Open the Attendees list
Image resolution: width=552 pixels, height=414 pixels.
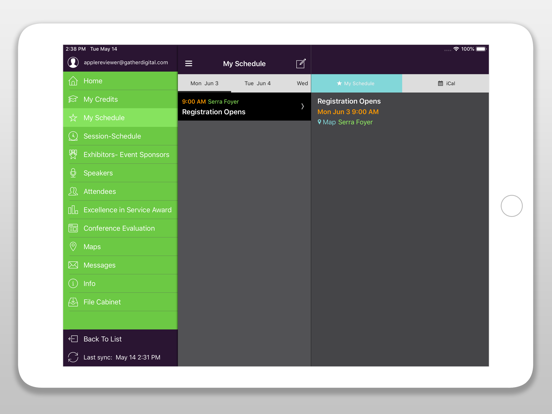tap(120, 192)
